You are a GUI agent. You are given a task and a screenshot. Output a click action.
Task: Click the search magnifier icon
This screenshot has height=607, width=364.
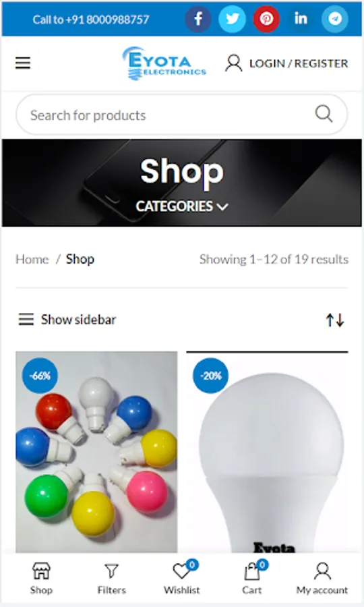324,114
